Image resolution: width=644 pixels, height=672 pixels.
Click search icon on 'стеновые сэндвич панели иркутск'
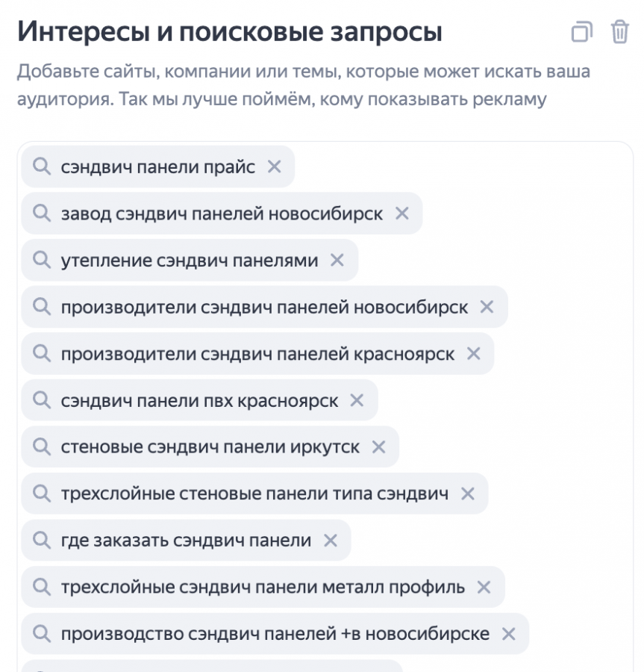(x=42, y=447)
